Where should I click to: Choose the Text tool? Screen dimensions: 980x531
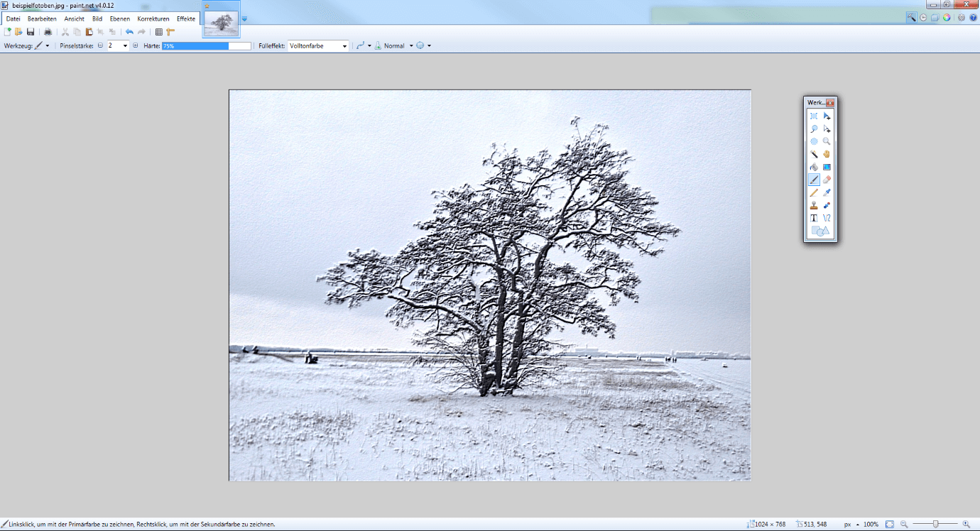click(x=814, y=218)
